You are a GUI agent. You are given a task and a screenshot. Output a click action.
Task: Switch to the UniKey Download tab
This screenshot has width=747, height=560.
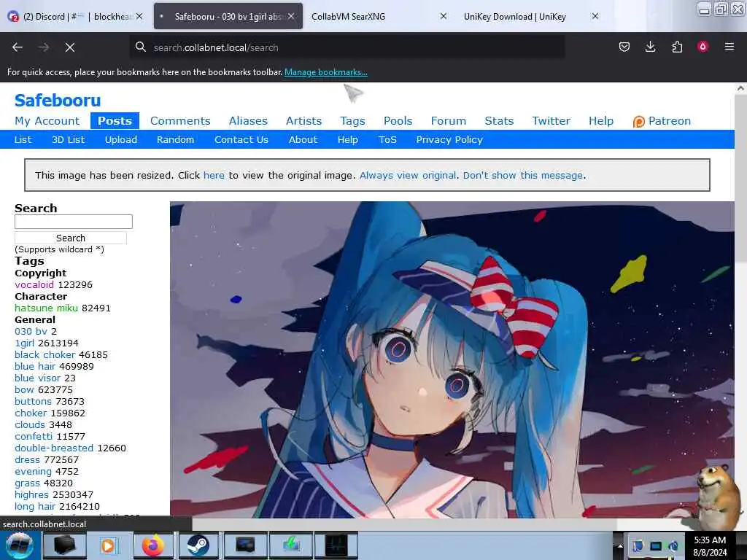click(530, 16)
